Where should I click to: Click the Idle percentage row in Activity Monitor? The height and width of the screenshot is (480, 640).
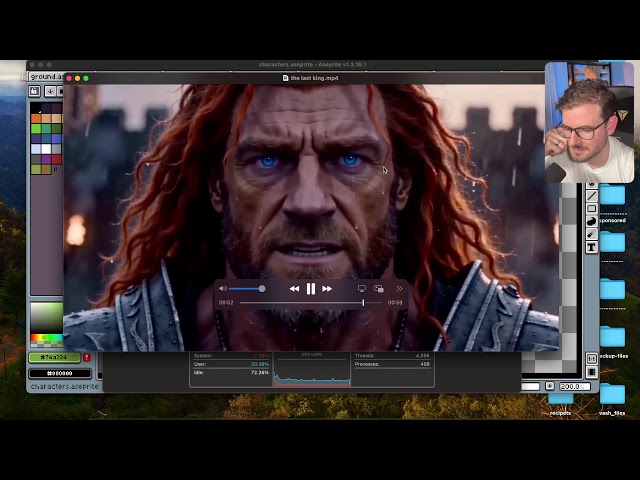coord(231,373)
